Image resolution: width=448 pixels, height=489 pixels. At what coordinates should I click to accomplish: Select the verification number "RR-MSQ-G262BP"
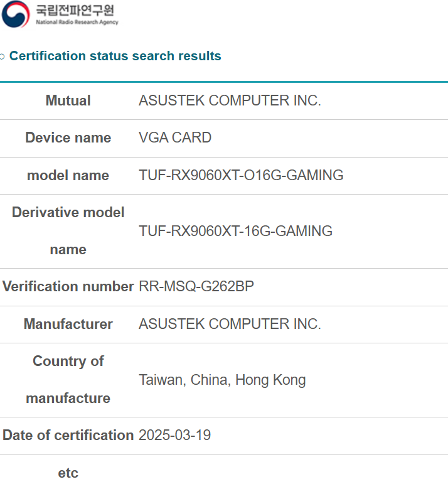pos(196,287)
